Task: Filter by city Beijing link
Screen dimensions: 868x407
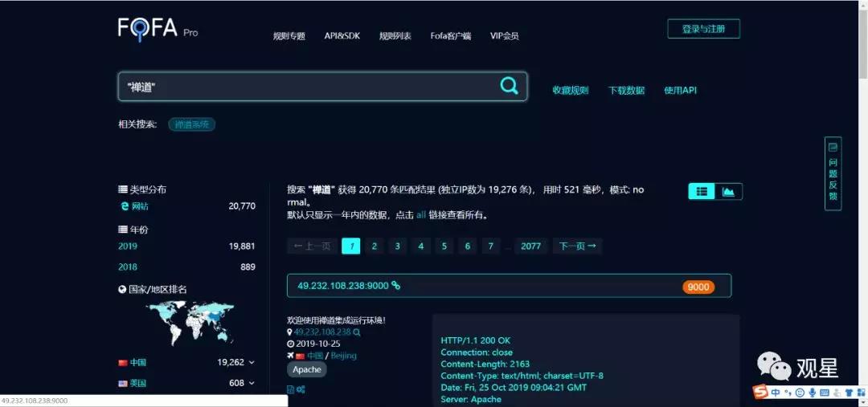Action: pos(344,356)
